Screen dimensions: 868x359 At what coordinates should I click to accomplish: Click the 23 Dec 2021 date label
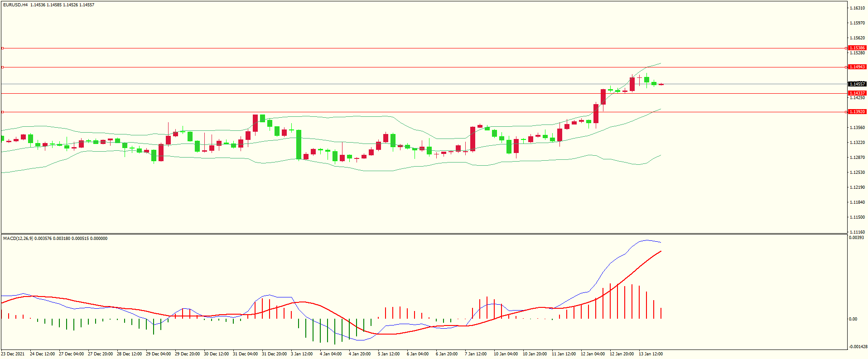pyautogui.click(x=13, y=354)
